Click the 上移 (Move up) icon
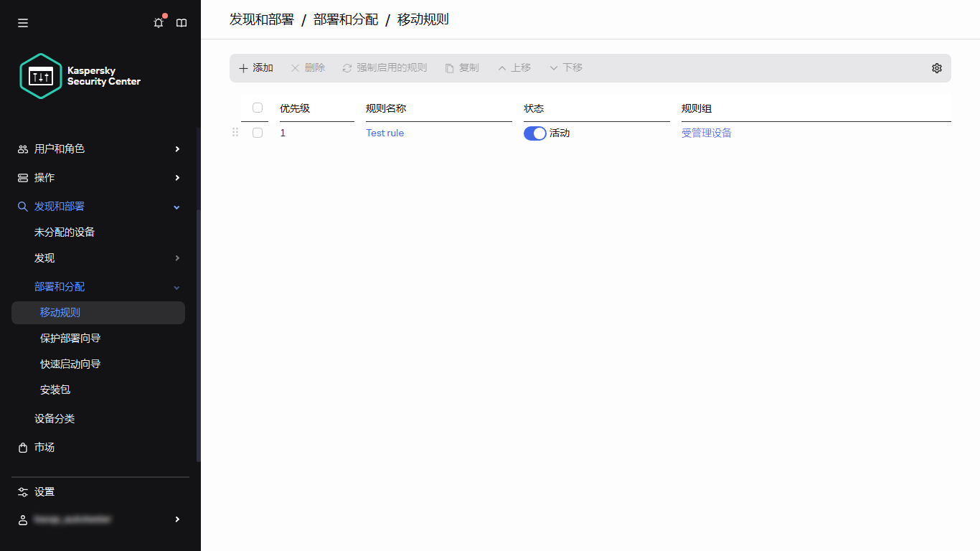This screenshot has width=980, height=551. 502,67
